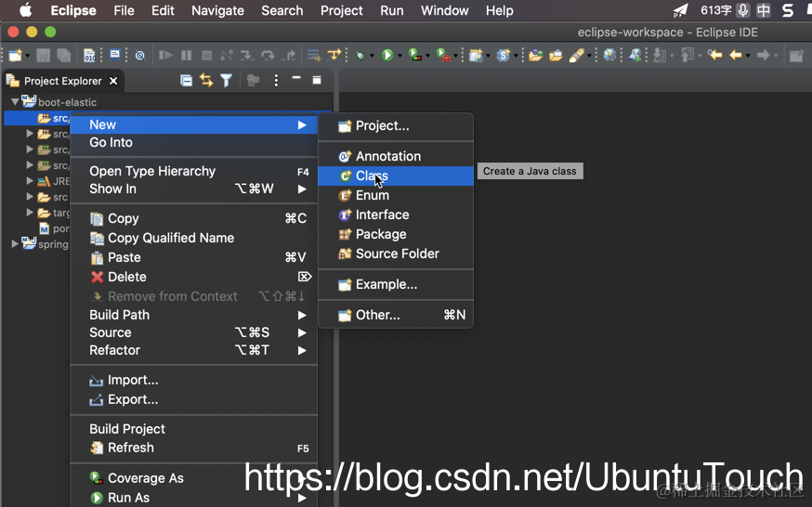Close the Project Explorer tab

coord(113,81)
